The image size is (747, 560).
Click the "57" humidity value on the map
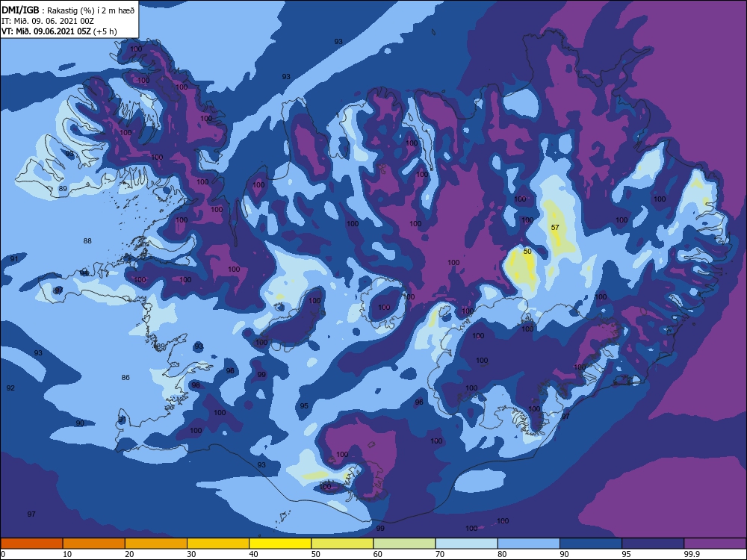click(555, 227)
